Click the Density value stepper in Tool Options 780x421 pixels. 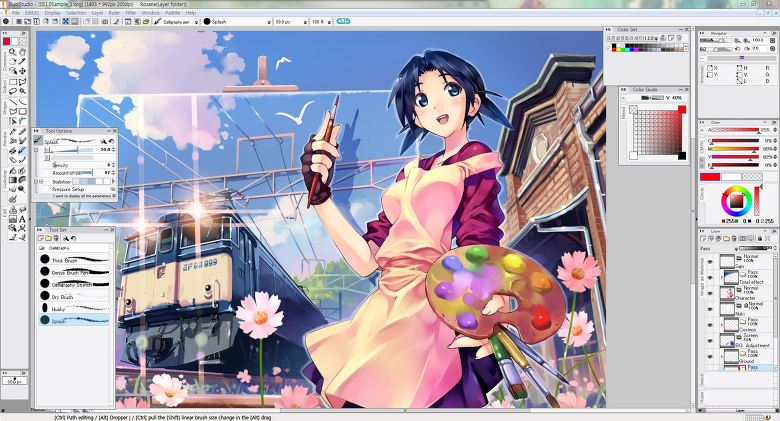click(x=113, y=165)
